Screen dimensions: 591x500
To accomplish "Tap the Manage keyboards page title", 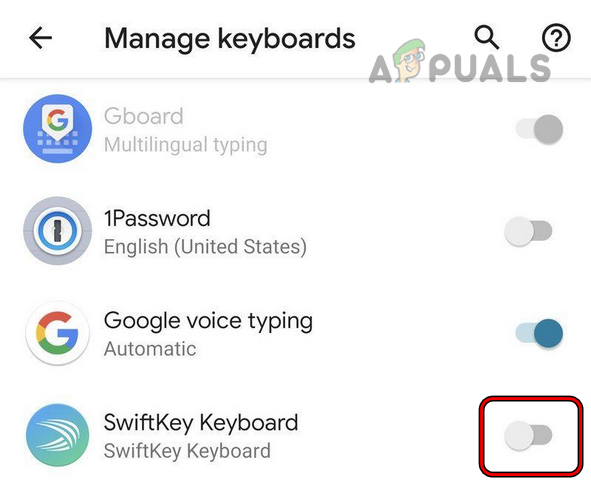I will [230, 39].
